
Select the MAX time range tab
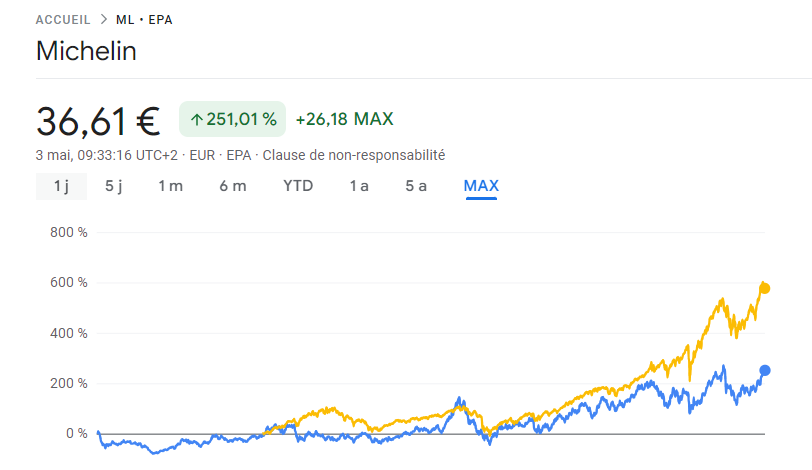(481, 186)
